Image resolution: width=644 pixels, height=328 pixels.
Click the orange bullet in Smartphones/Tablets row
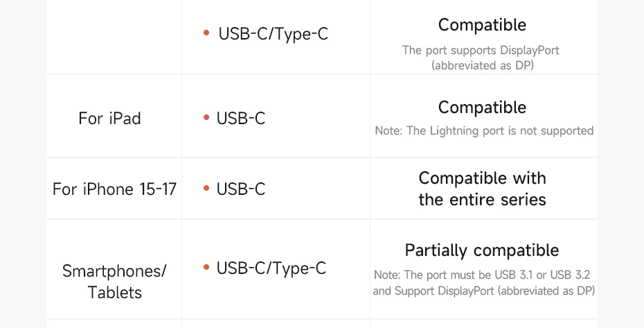(x=206, y=268)
